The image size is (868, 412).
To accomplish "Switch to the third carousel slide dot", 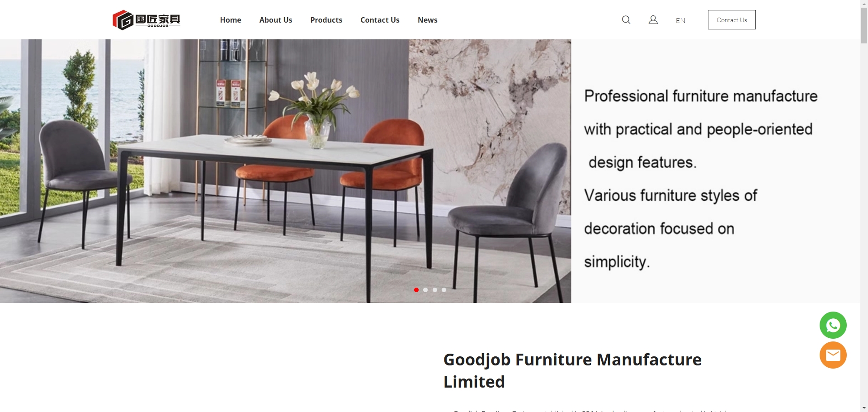I will coord(435,290).
